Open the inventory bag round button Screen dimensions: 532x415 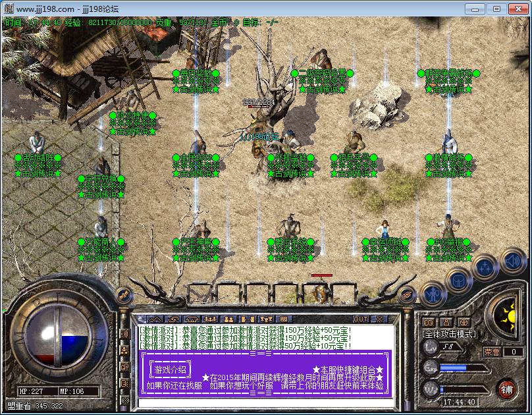[x=459, y=280]
